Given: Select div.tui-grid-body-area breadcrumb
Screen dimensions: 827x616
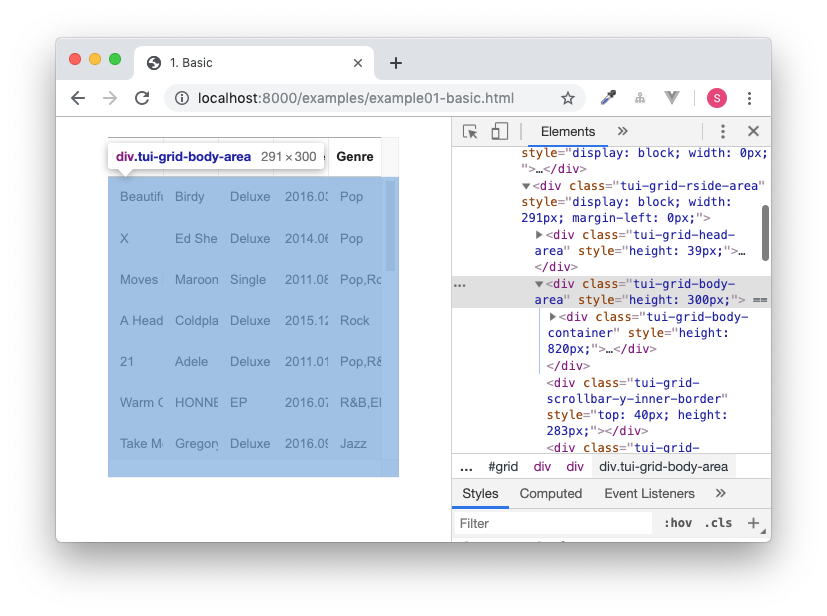Looking at the screenshot, I should (663, 467).
